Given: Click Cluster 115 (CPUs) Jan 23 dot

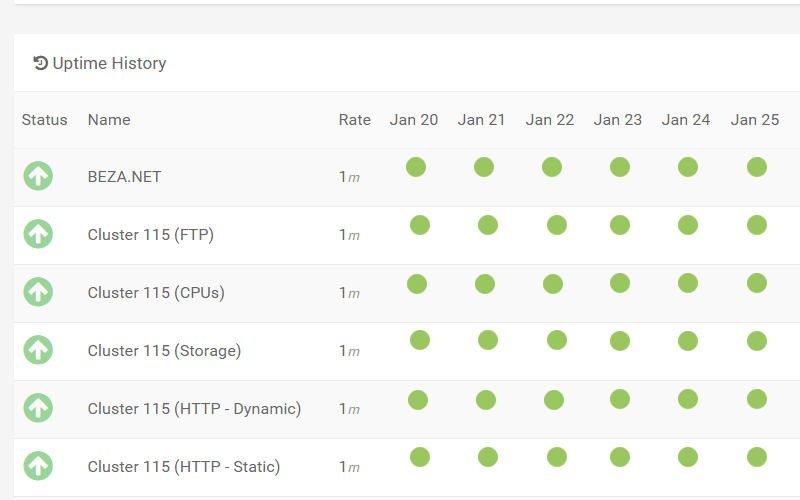Looking at the screenshot, I should pyautogui.click(x=620, y=283).
